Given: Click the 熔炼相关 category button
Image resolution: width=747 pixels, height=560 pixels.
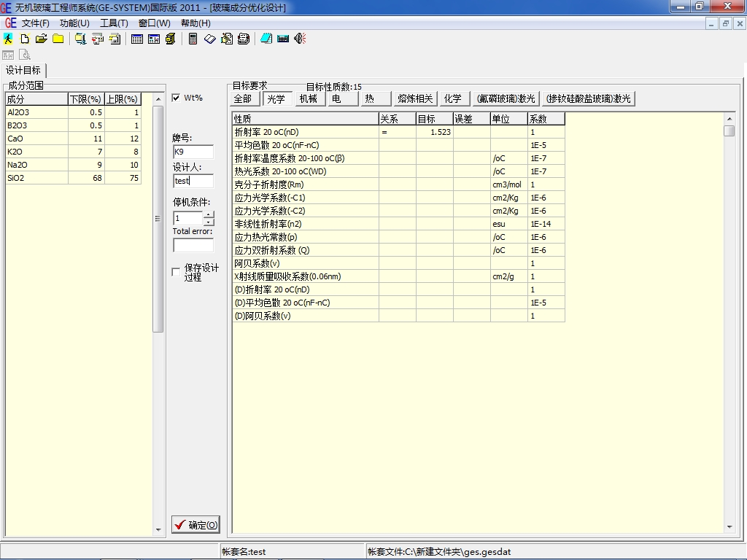Looking at the screenshot, I should tap(415, 98).
